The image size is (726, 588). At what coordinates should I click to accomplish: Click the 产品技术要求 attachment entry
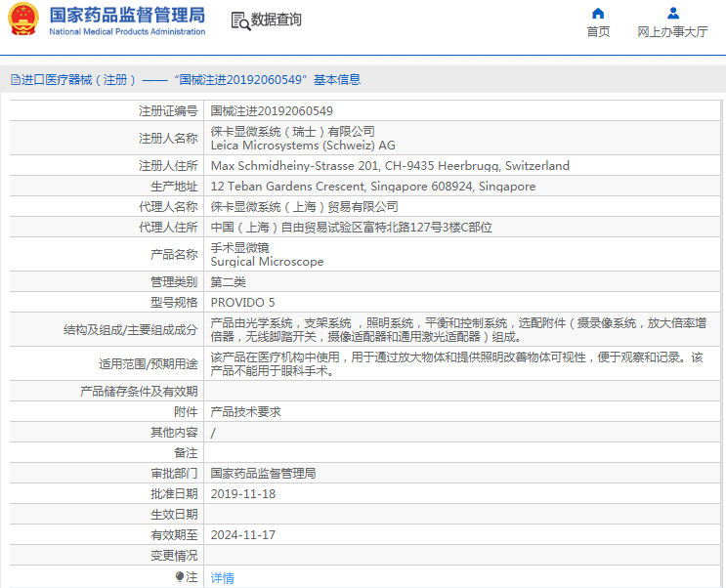click(x=246, y=411)
